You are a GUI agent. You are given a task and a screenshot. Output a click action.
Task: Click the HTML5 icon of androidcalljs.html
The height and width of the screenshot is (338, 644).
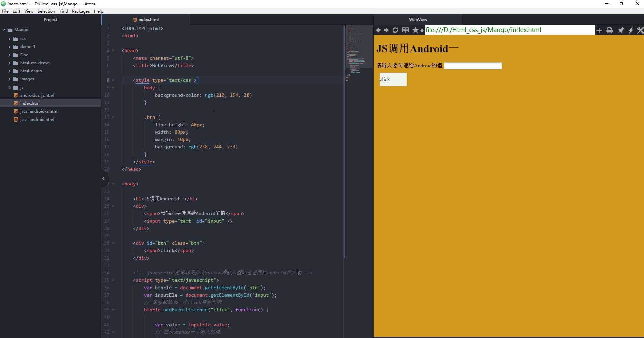click(x=15, y=95)
